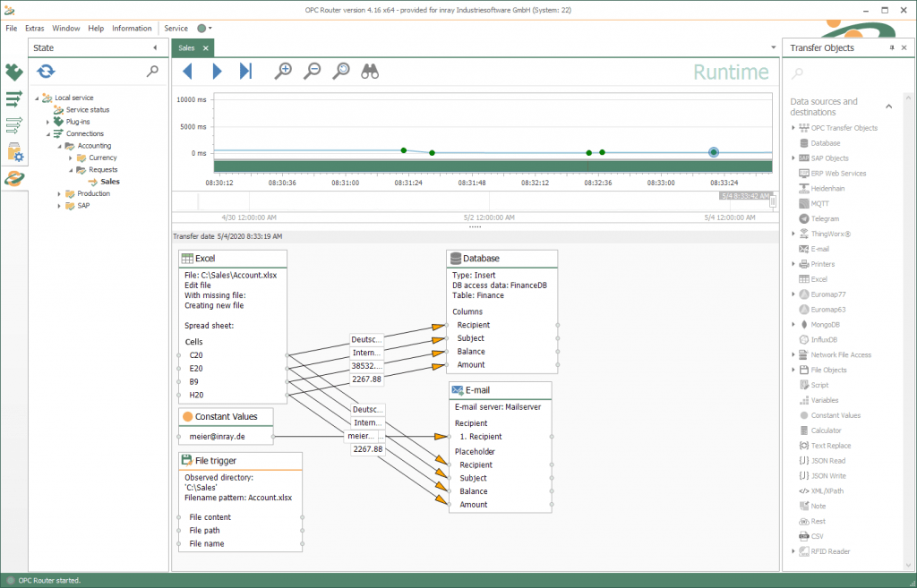917x588 pixels.
Task: Collapse the Connections tree node
Action: tap(48, 134)
